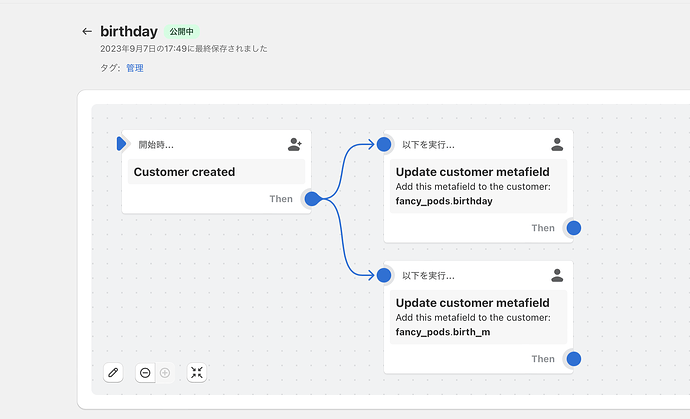Zoom out the workflow canvas
690x419 pixels.
[146, 372]
